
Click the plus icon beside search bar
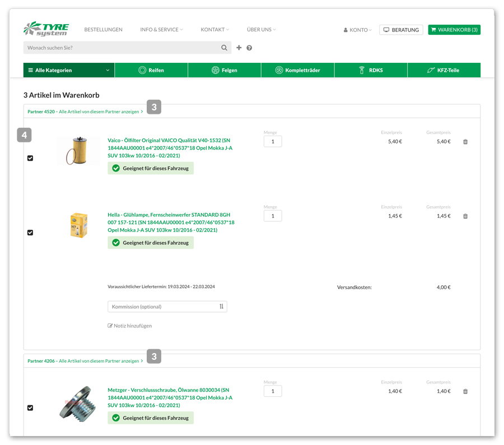pos(239,48)
